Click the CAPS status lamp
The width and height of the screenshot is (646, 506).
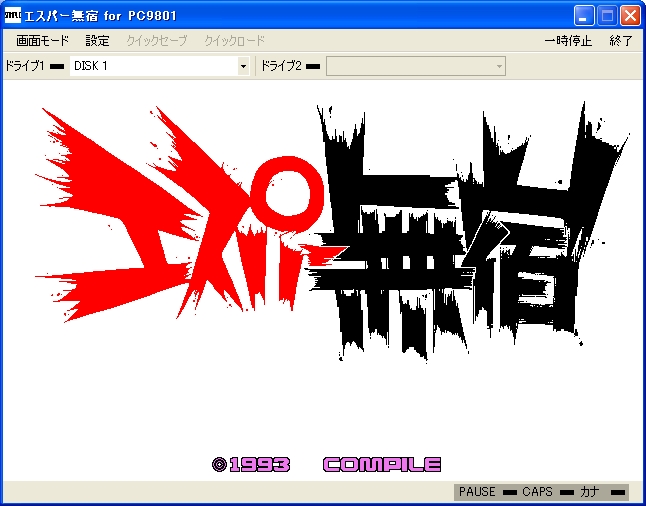tap(567, 492)
